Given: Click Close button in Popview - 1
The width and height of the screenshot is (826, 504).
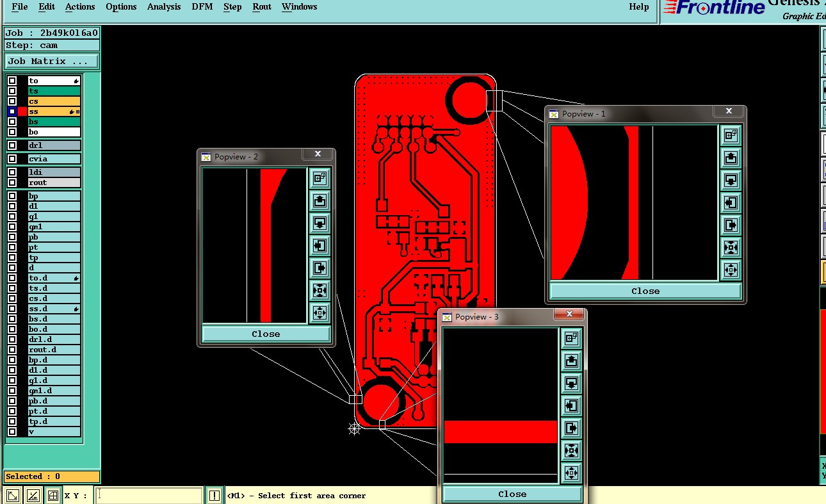Looking at the screenshot, I should pos(645,291).
